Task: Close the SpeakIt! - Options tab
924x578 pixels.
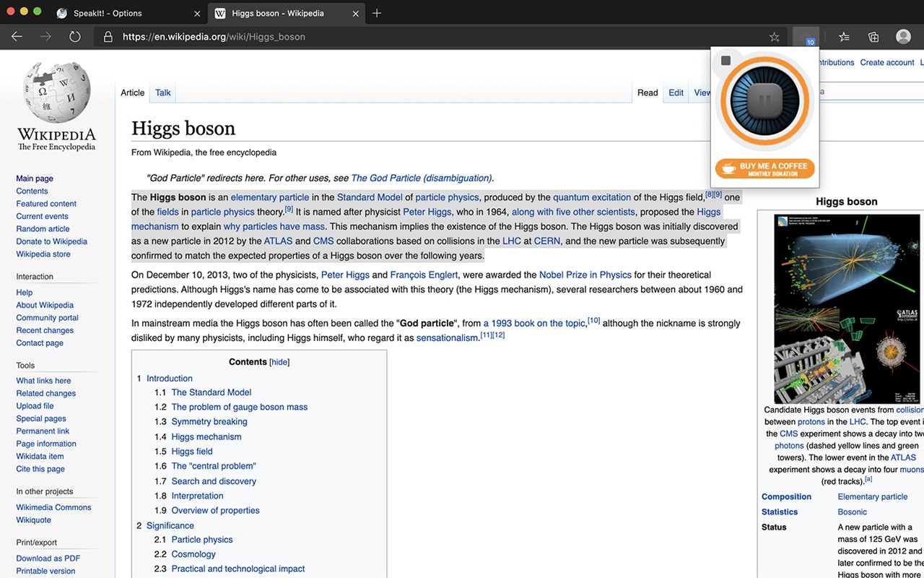Action: click(197, 13)
